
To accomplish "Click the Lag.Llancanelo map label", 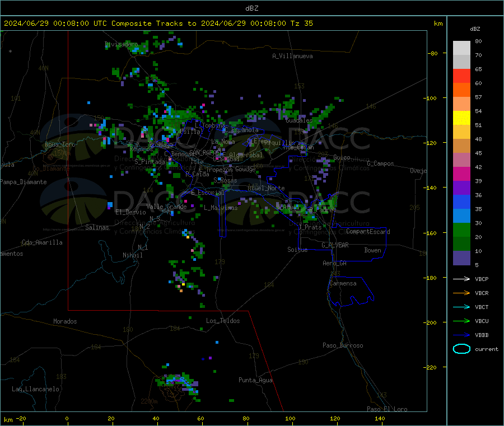I will click(35, 389).
